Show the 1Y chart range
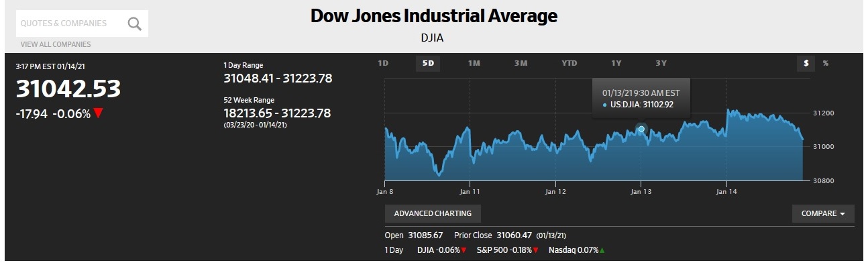This screenshot has width=868, height=267. pos(616,63)
